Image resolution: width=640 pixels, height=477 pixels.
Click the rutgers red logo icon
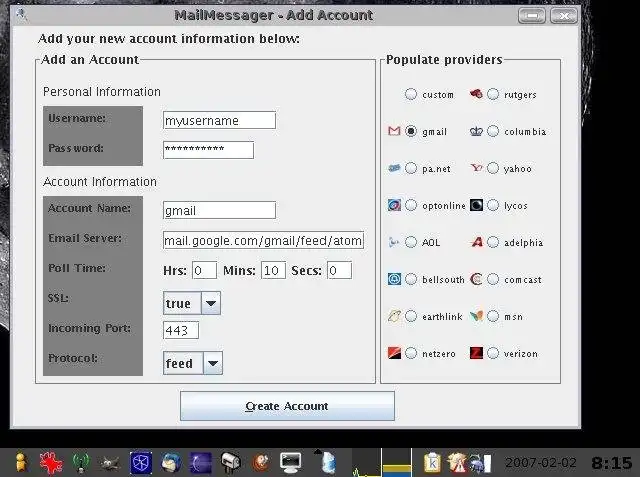476,94
